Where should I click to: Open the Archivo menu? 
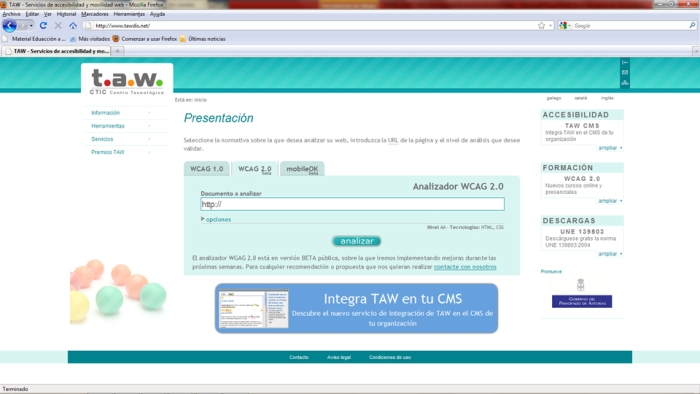(x=12, y=14)
